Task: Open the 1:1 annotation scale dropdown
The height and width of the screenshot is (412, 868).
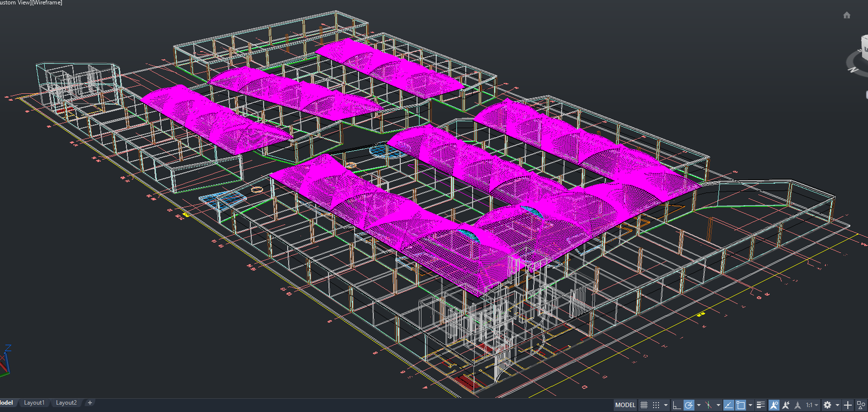Action: [813, 405]
